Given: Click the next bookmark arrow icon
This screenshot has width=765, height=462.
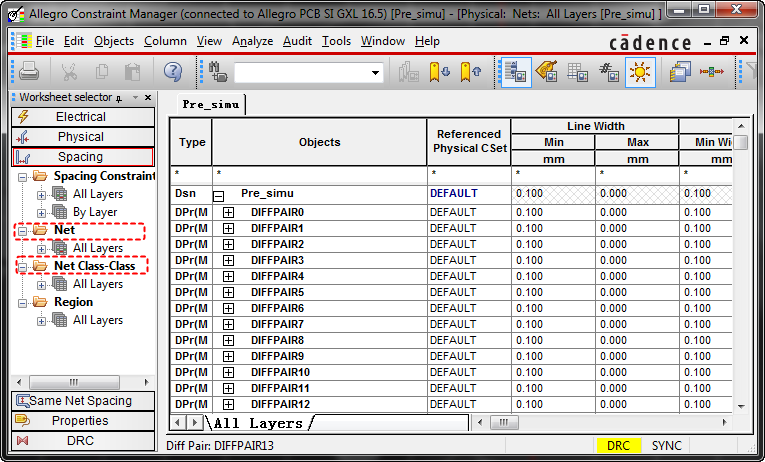Looking at the screenshot, I should pyautogui.click(x=440, y=72).
